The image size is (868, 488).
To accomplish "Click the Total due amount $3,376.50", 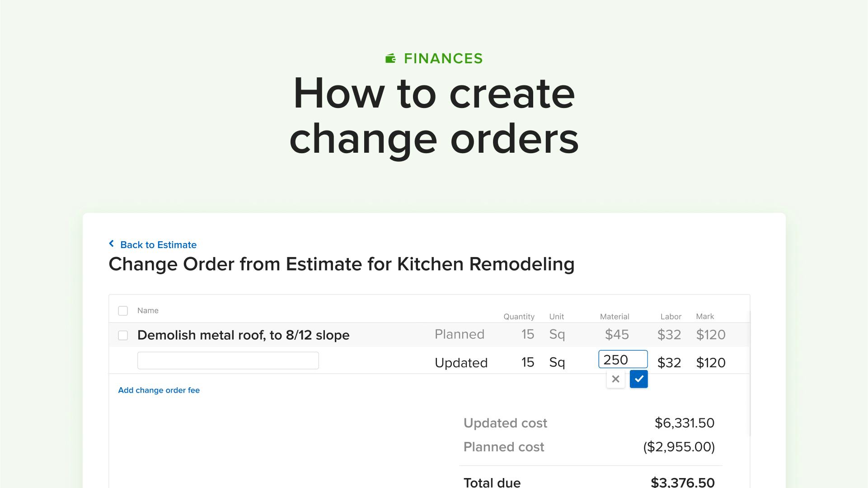I will tap(682, 482).
